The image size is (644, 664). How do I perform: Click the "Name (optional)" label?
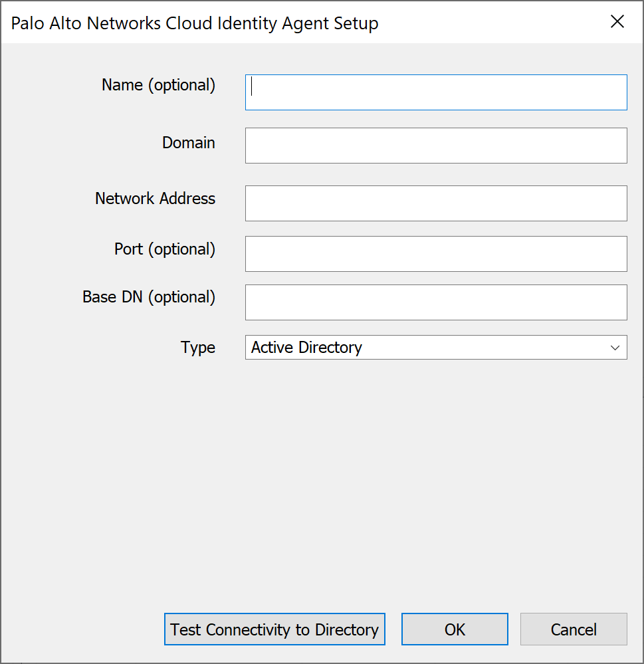point(158,85)
